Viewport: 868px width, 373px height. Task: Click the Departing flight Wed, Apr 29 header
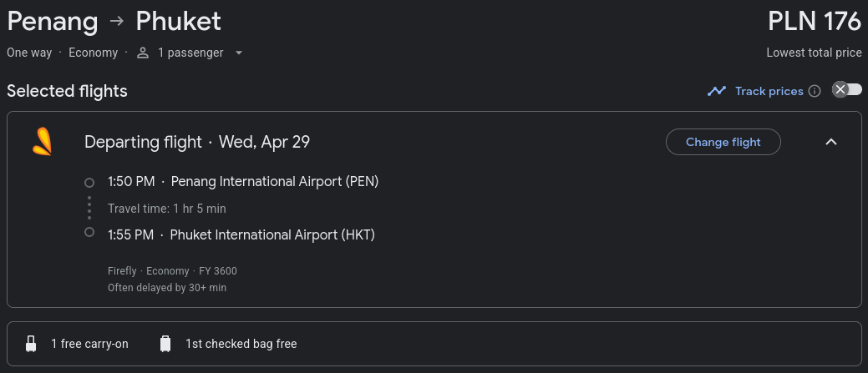(197, 142)
